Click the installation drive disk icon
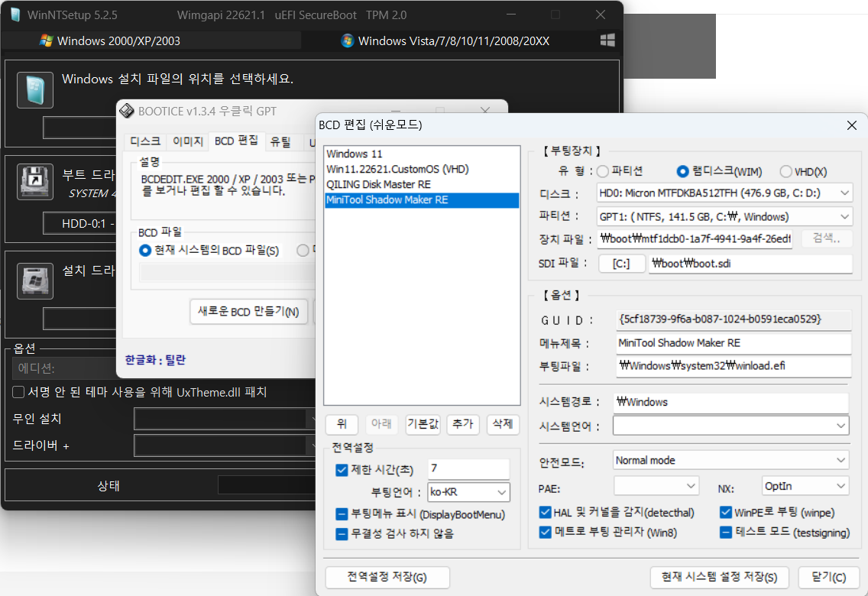The image size is (868, 596). pos(35,281)
